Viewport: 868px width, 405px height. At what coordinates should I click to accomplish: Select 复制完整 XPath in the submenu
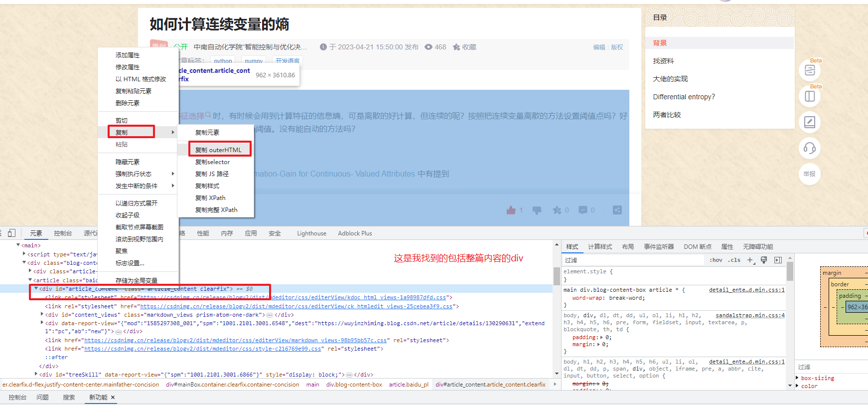pos(216,209)
